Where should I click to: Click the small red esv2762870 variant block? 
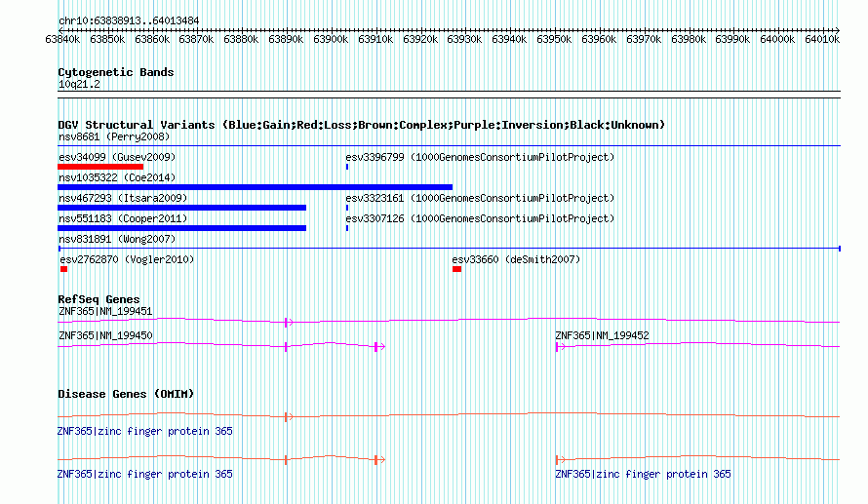pos(63,269)
